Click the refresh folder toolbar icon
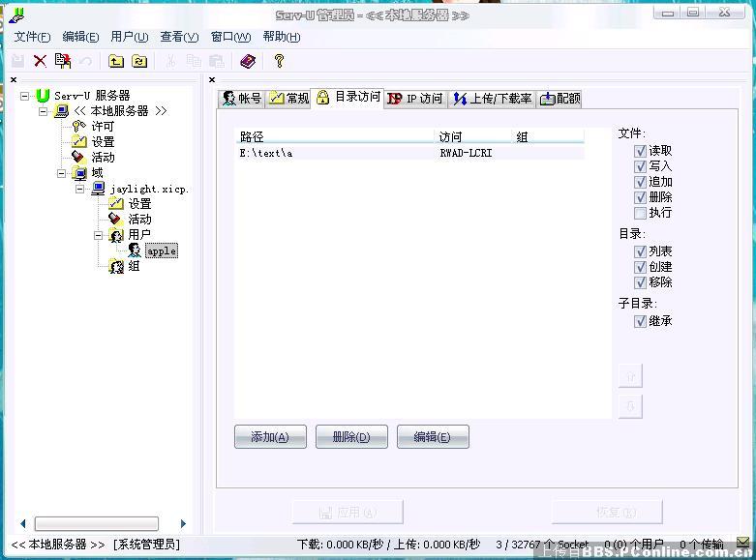756x560 pixels. 139,61
